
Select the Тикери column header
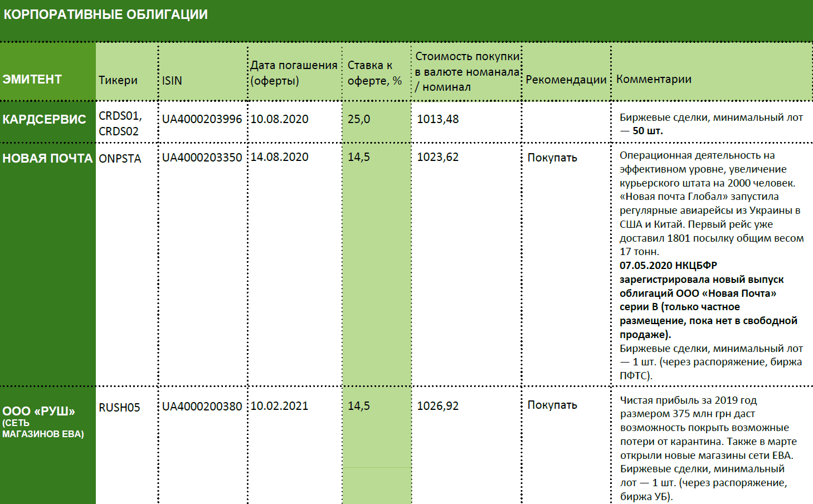tap(118, 80)
